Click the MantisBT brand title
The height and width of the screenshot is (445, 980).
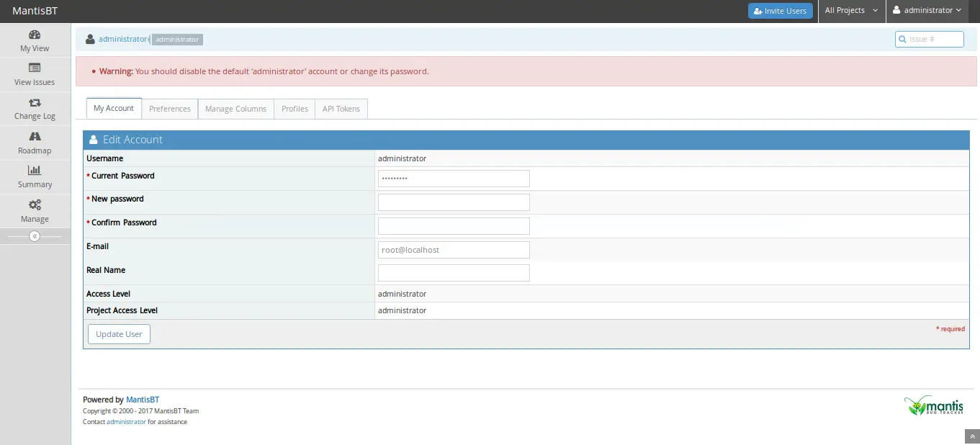tap(35, 11)
